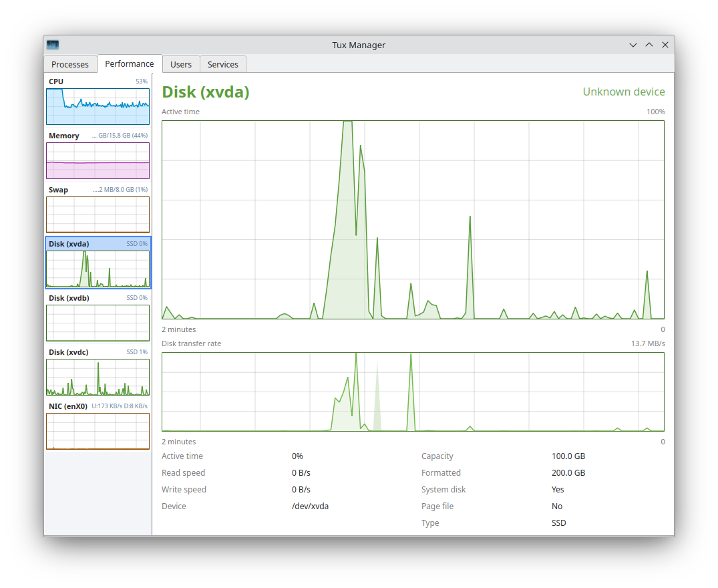Viewport: 718px width, 588px height.
Task: Click the 'Read speed' label
Action: [x=183, y=472]
